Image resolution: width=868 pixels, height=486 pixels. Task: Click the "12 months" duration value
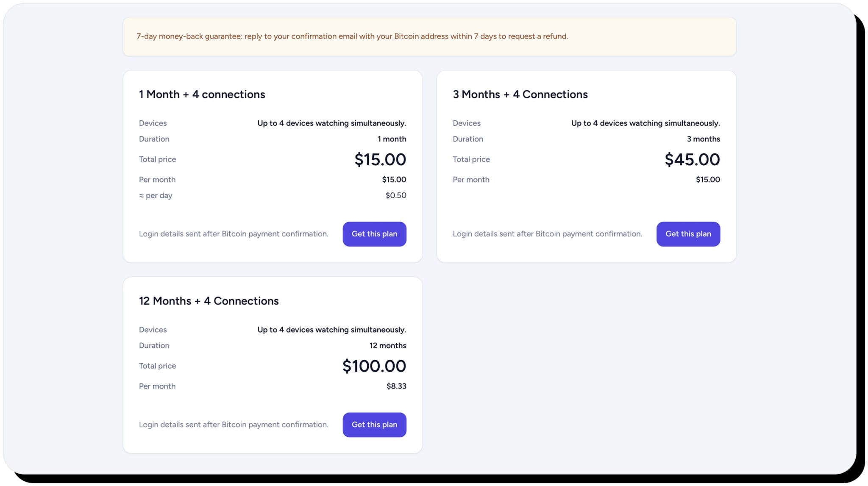pos(387,345)
